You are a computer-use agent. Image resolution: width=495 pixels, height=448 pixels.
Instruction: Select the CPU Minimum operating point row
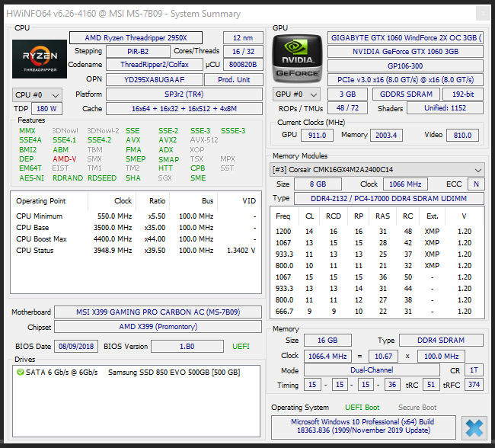pos(136,216)
